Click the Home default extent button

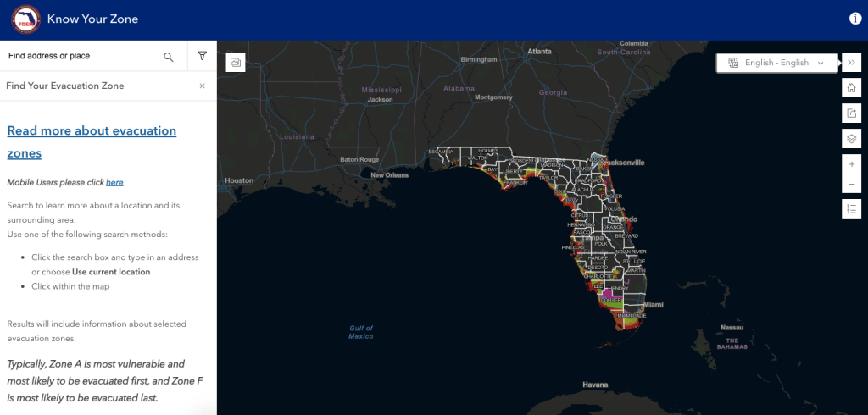coord(851,88)
